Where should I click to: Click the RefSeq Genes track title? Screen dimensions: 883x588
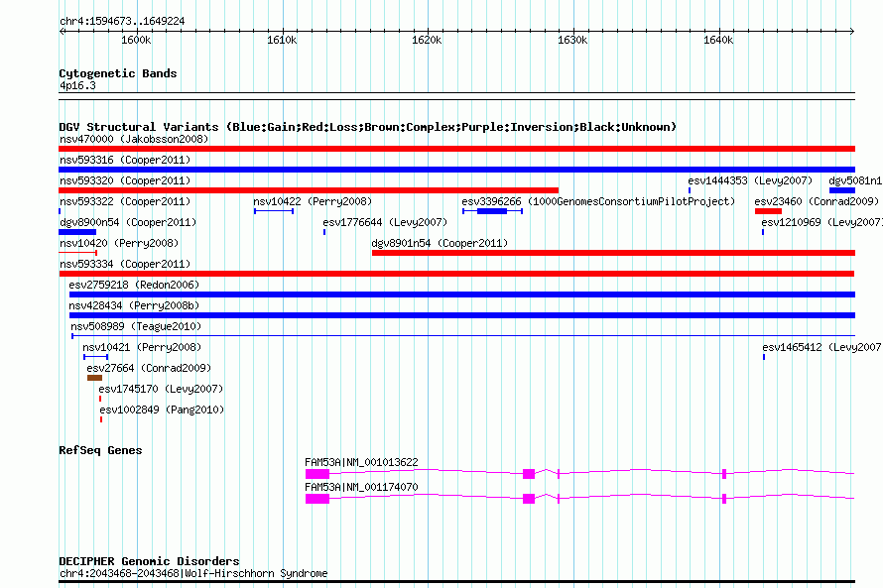pyautogui.click(x=101, y=450)
